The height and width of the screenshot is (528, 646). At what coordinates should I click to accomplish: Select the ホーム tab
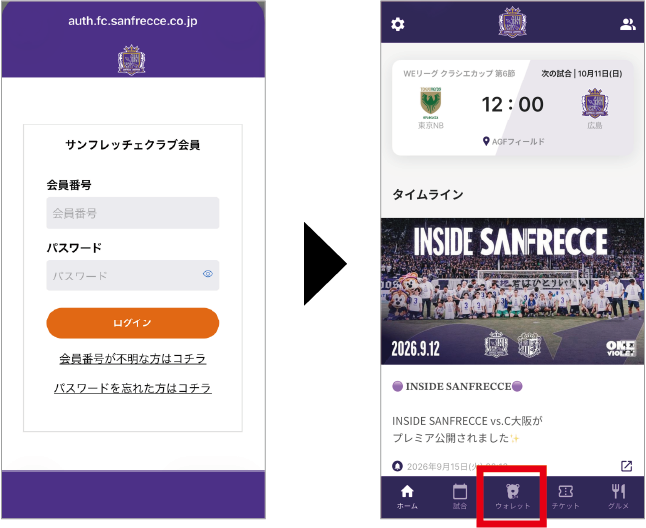pyautogui.click(x=407, y=497)
